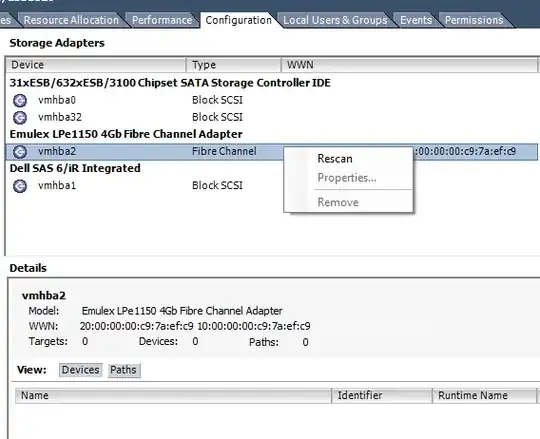This screenshot has height=439, width=540.
Task: Select the vmhba32 row name
Action: point(60,117)
